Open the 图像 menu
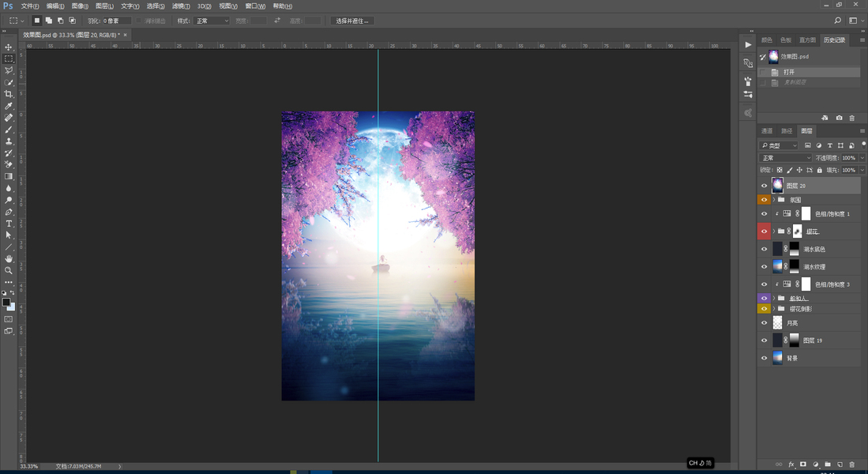Image resolution: width=868 pixels, height=474 pixels. click(80, 6)
